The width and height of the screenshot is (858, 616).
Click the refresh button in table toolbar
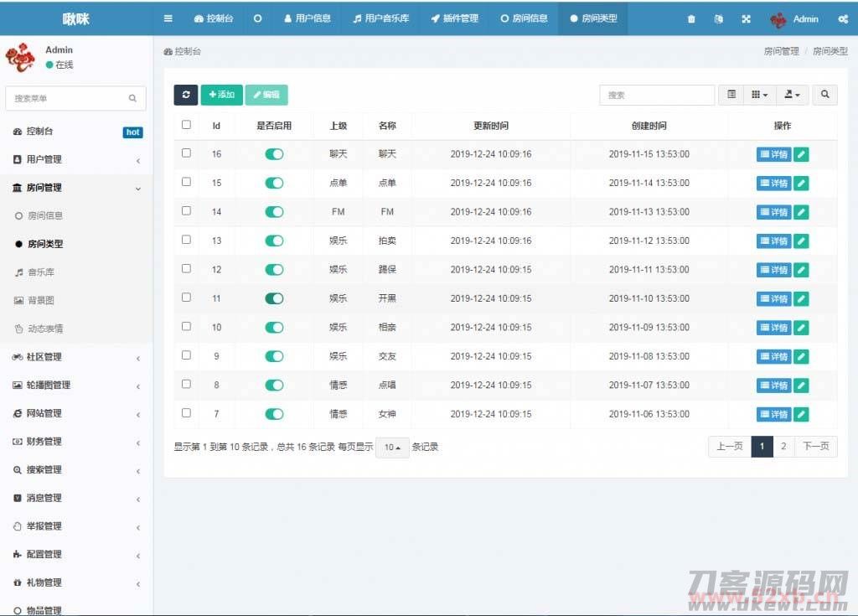[x=185, y=95]
